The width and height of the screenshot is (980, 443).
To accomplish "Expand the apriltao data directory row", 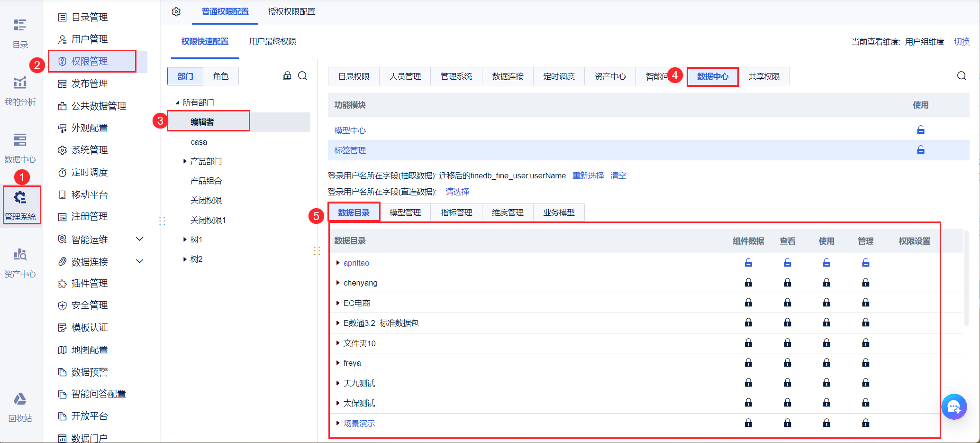I will tap(338, 263).
